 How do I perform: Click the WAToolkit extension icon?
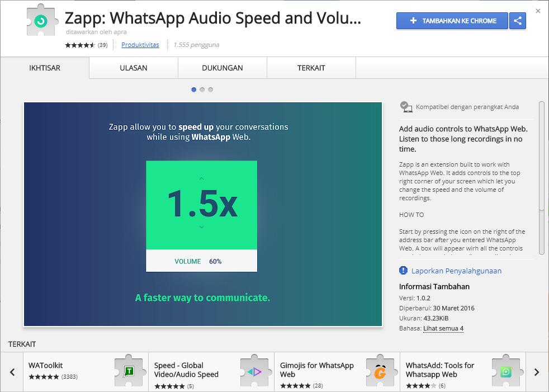(x=129, y=371)
